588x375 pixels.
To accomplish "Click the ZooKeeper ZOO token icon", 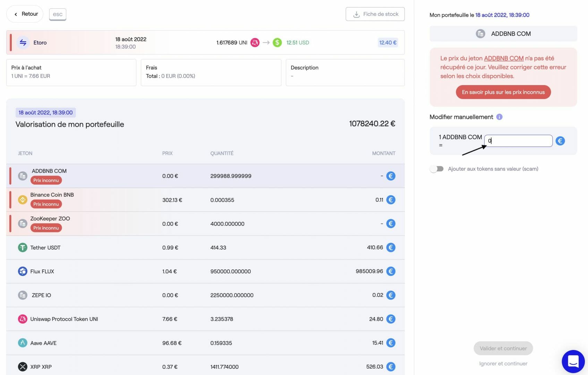I will coord(23,224).
